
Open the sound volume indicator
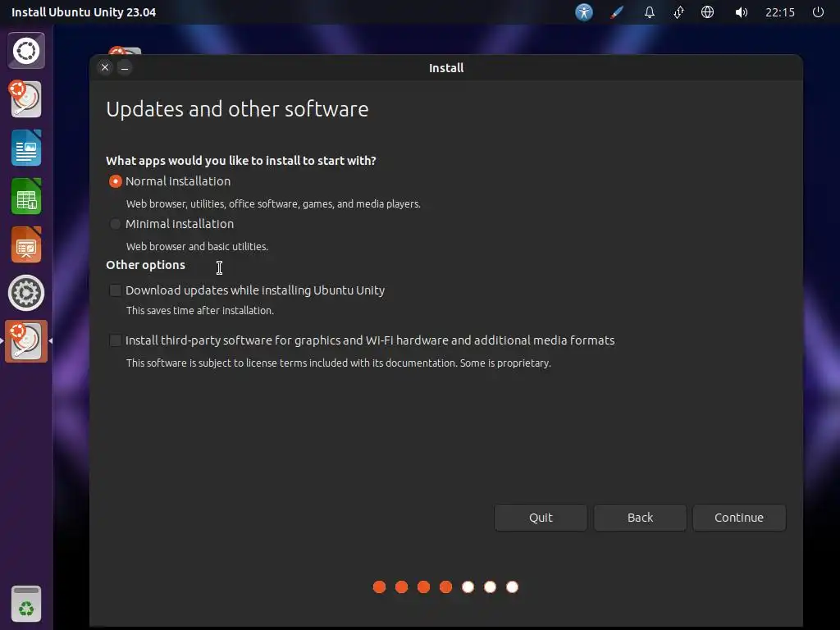pyautogui.click(x=741, y=11)
